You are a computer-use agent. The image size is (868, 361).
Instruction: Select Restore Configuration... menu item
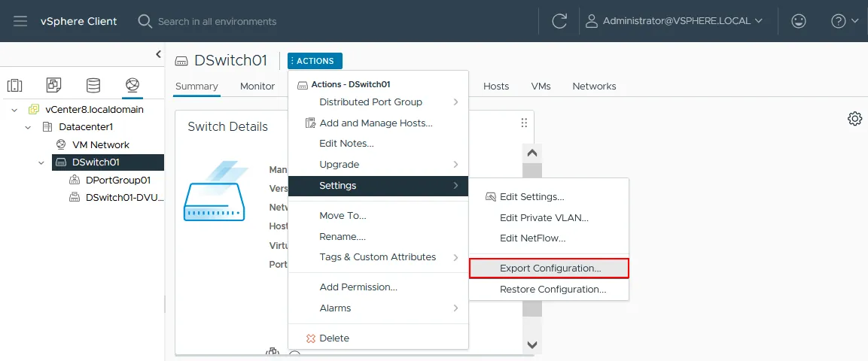(549, 289)
